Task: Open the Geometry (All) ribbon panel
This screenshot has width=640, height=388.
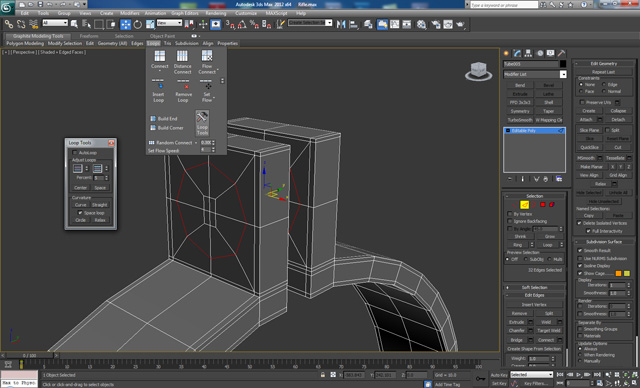Action: [112, 43]
